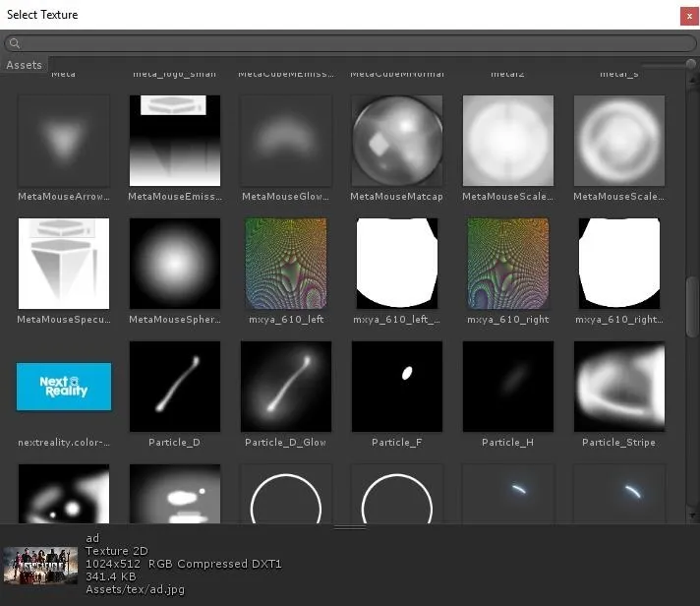
Task: Click the texture search input field
Action: [350, 43]
